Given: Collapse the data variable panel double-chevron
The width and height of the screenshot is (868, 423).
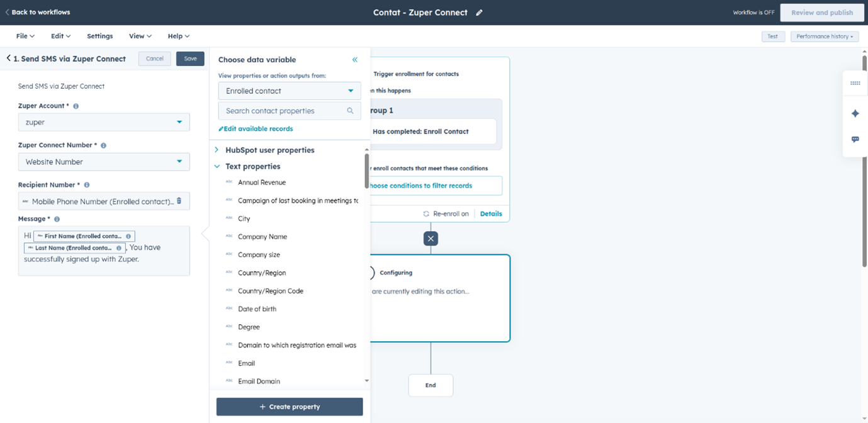Looking at the screenshot, I should 355,60.
